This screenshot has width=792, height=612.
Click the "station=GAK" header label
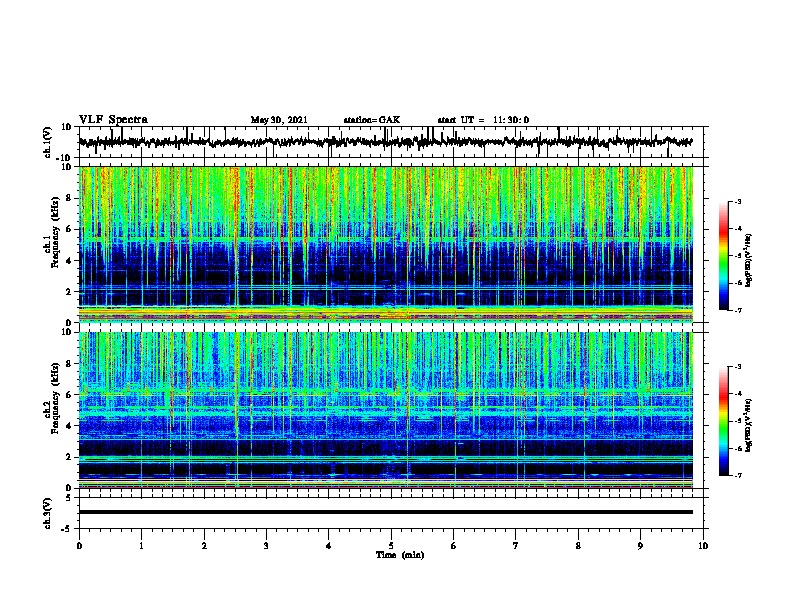(372, 120)
